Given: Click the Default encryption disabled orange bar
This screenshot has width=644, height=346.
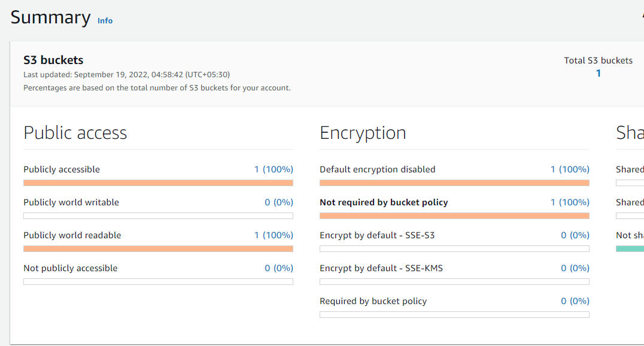Looking at the screenshot, I should tap(454, 183).
